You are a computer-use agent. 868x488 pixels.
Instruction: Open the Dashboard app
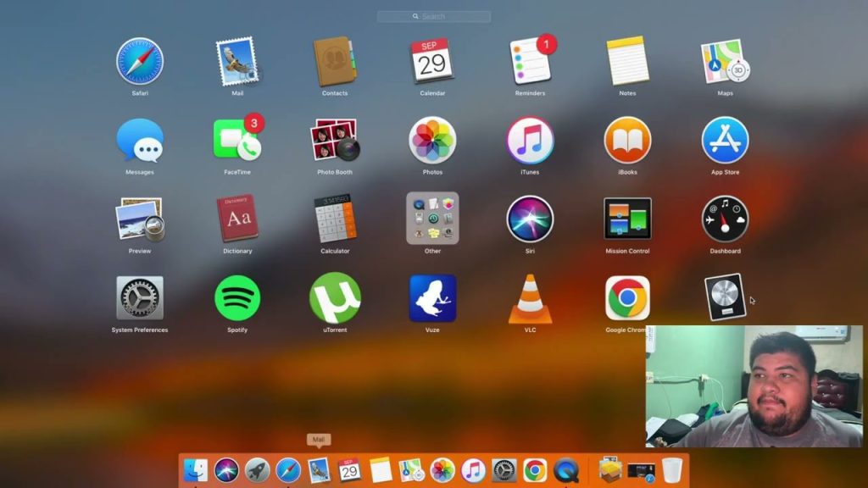tap(723, 219)
